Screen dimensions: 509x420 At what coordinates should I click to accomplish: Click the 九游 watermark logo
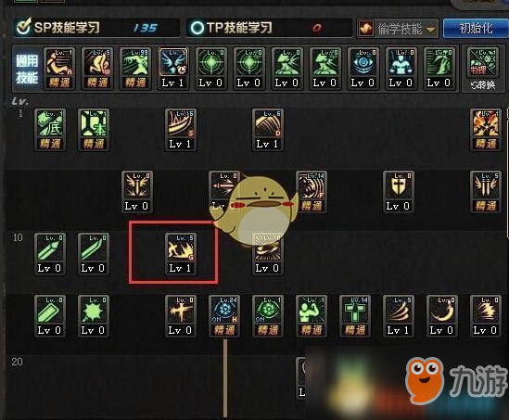457,380
